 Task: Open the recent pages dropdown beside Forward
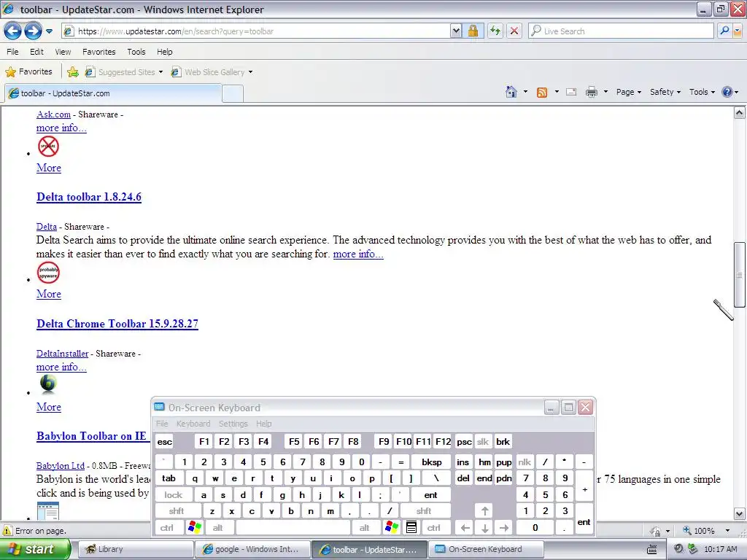pyautogui.click(x=49, y=31)
